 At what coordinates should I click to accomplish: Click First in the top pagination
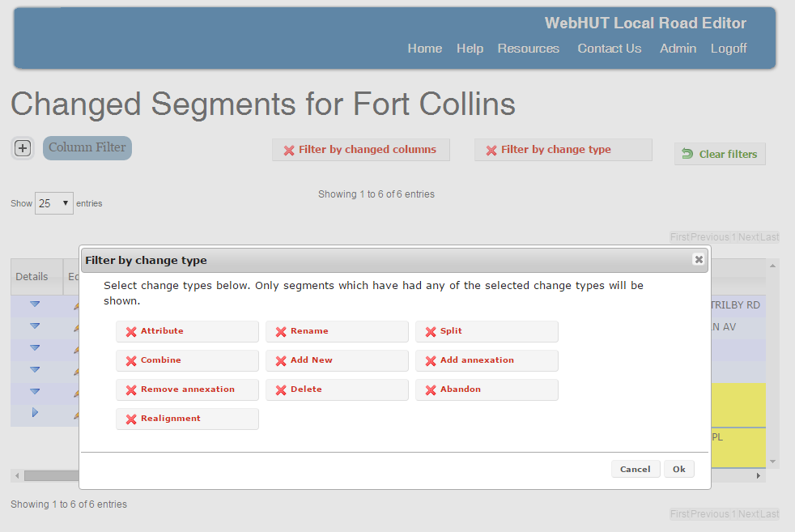point(680,236)
